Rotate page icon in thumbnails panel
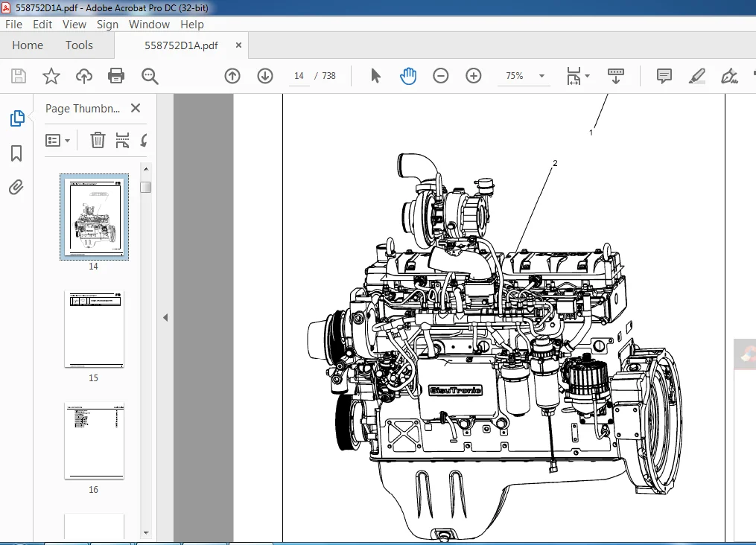This screenshot has height=545, width=756. click(144, 140)
